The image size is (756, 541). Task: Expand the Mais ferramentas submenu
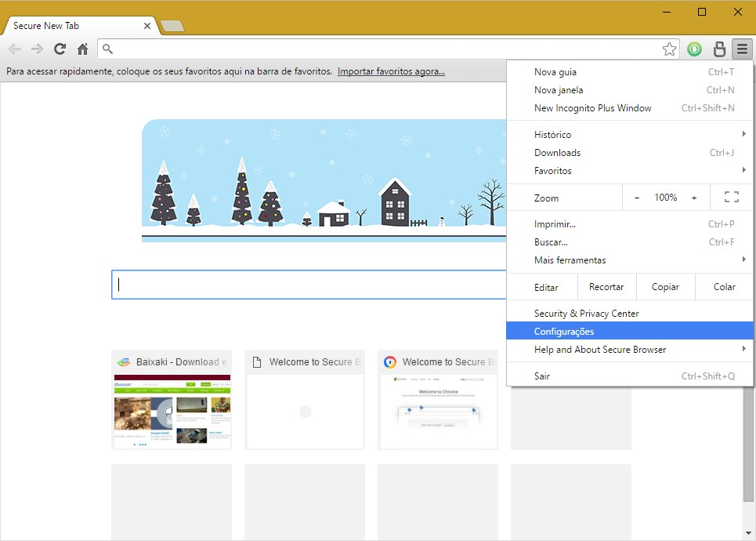click(630, 260)
